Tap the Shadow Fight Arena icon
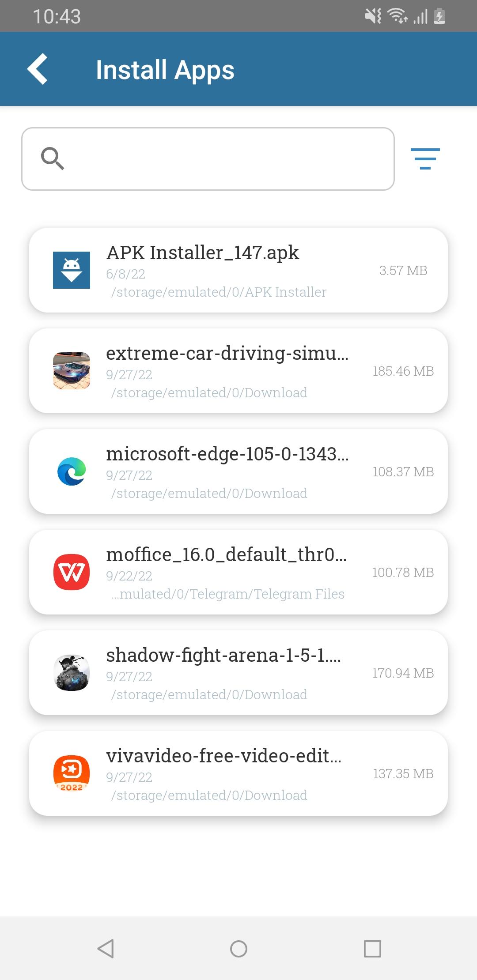 tap(72, 673)
